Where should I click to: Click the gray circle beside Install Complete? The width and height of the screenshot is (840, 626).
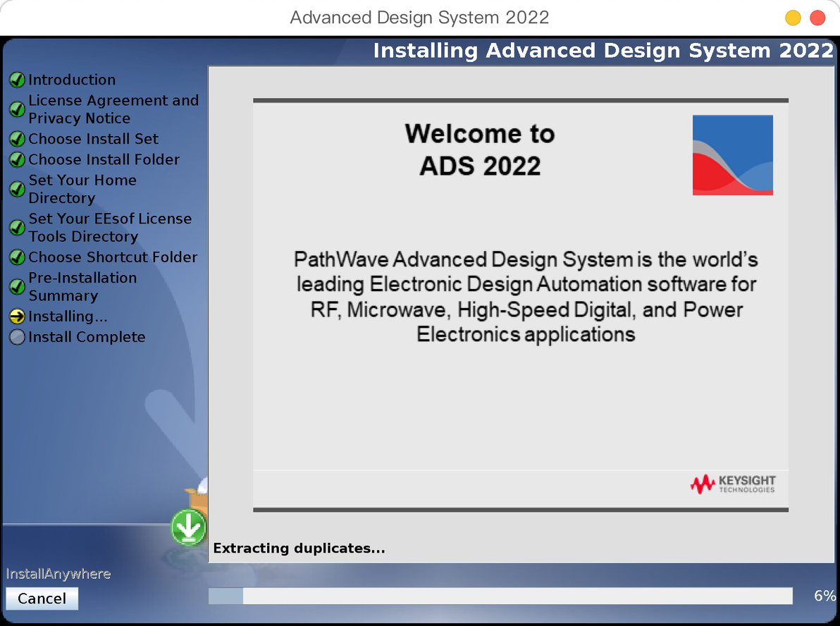(x=17, y=337)
